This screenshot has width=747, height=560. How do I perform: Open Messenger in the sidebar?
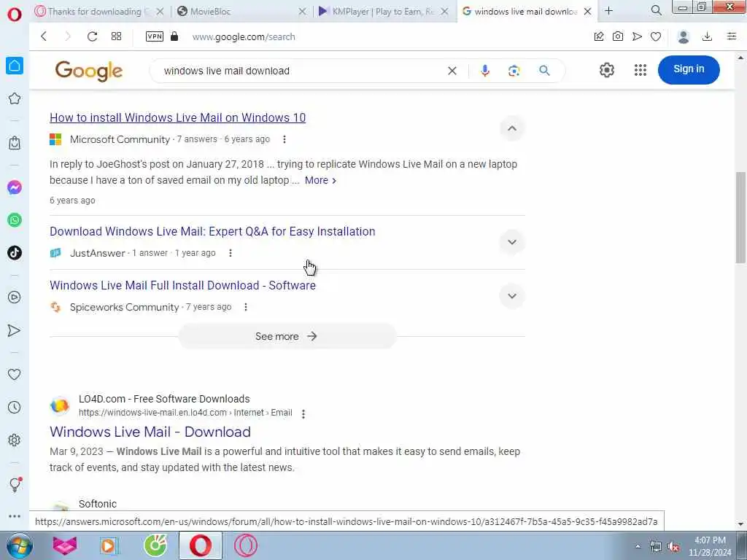point(15,187)
